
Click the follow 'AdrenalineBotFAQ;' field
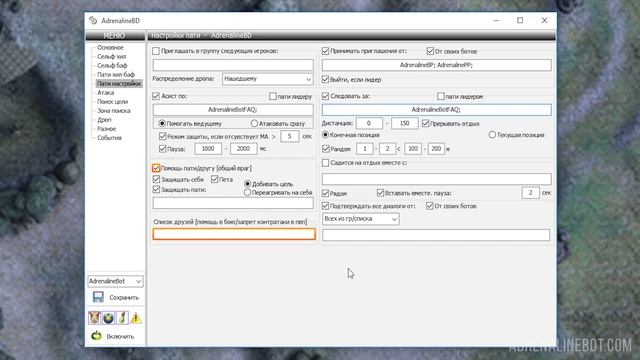436,110
